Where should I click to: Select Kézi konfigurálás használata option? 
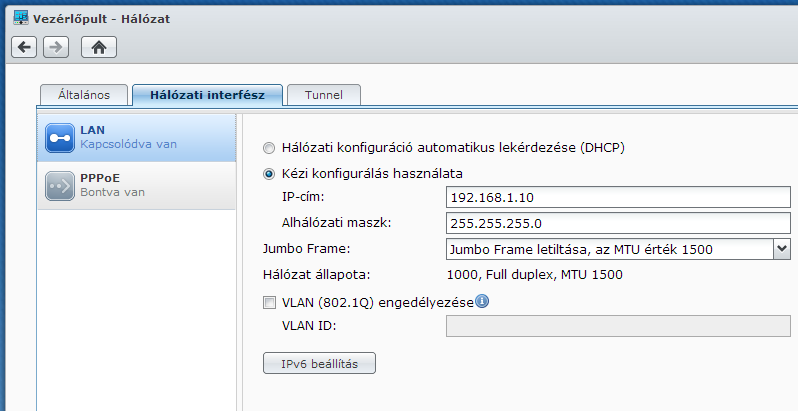coord(269,174)
